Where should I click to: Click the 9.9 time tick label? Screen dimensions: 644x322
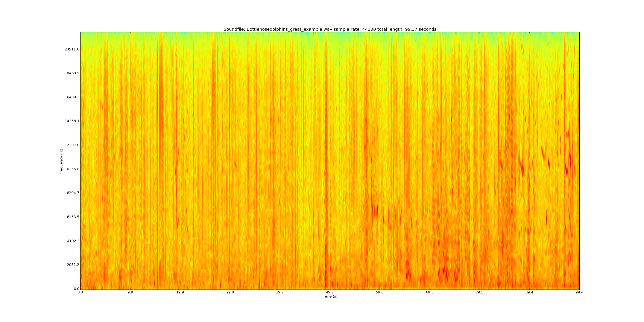tap(130, 292)
